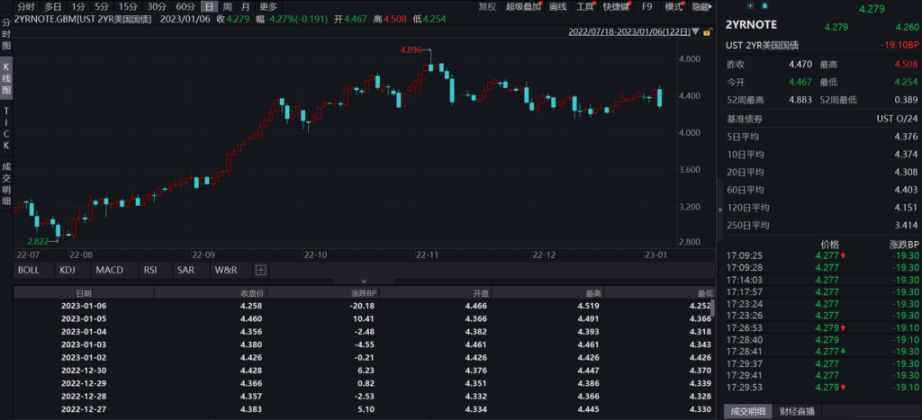
Task: Select the 分时图 side tab
Action: (x=6, y=32)
